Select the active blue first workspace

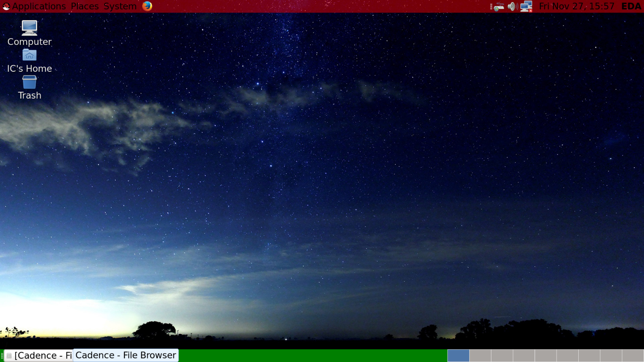point(458,355)
